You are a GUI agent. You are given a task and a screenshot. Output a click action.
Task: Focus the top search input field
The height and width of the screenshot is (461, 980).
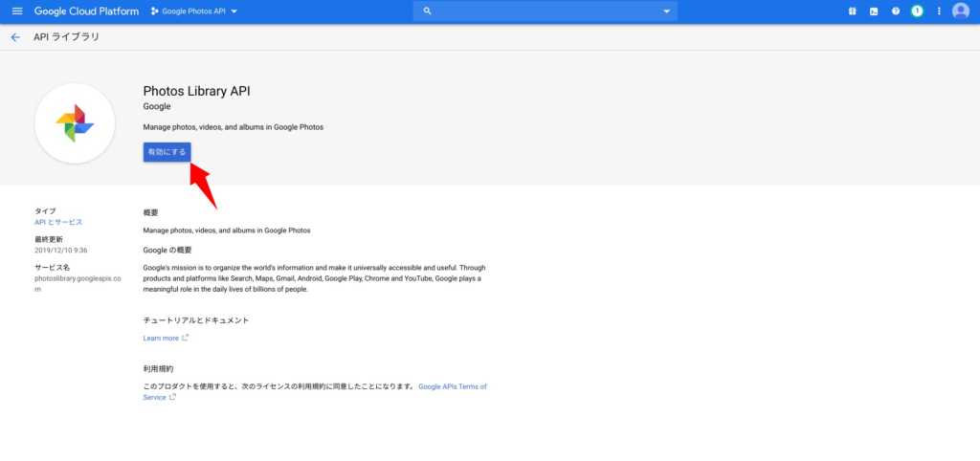click(x=546, y=11)
